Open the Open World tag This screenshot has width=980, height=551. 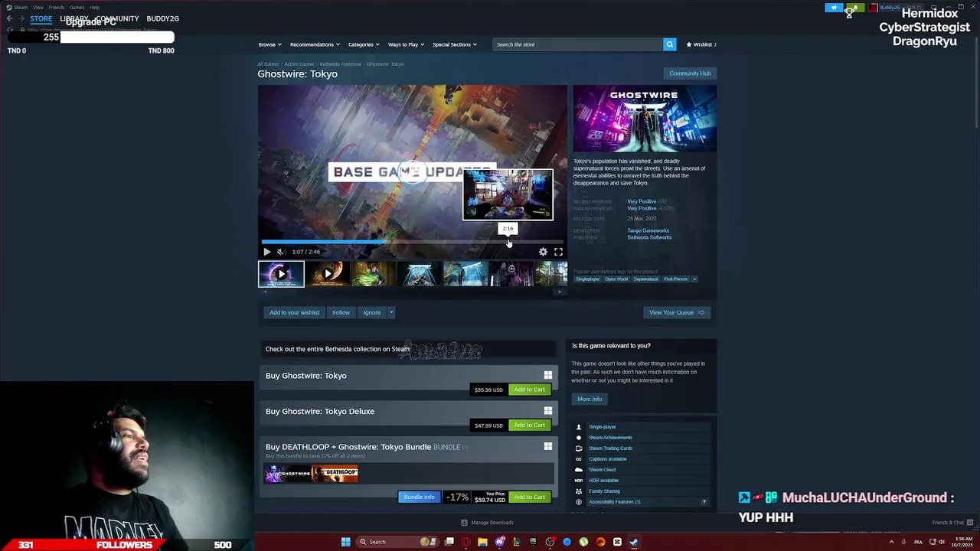click(x=616, y=279)
